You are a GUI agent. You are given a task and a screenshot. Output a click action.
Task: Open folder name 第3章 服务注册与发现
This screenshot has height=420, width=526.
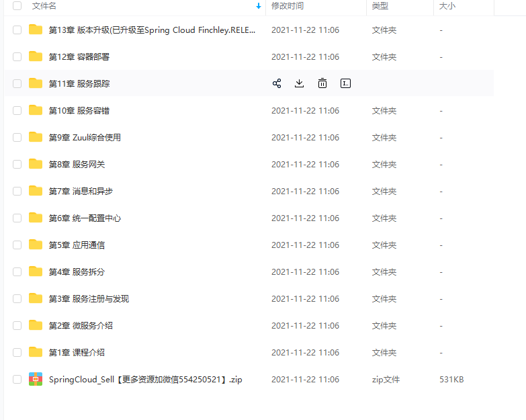pos(89,299)
